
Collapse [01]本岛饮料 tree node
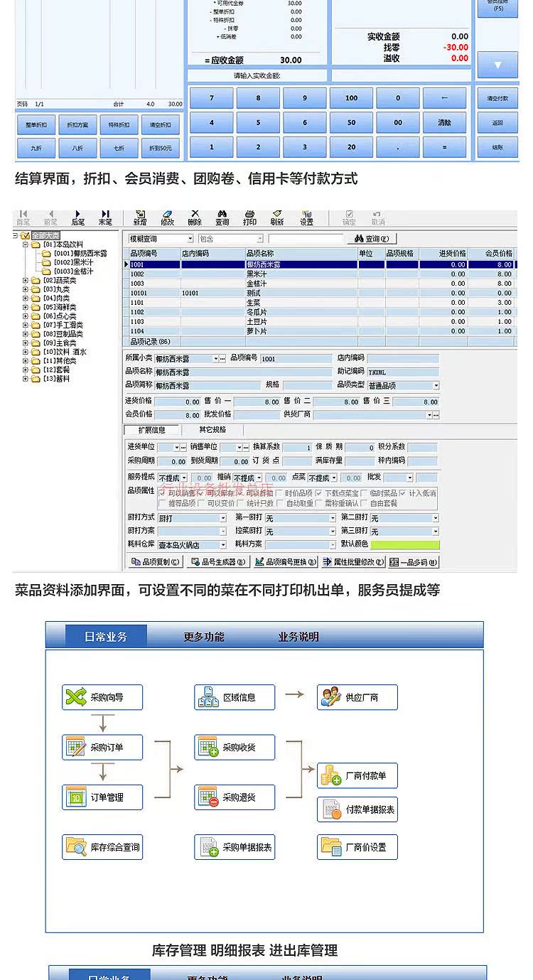[x=26, y=244]
